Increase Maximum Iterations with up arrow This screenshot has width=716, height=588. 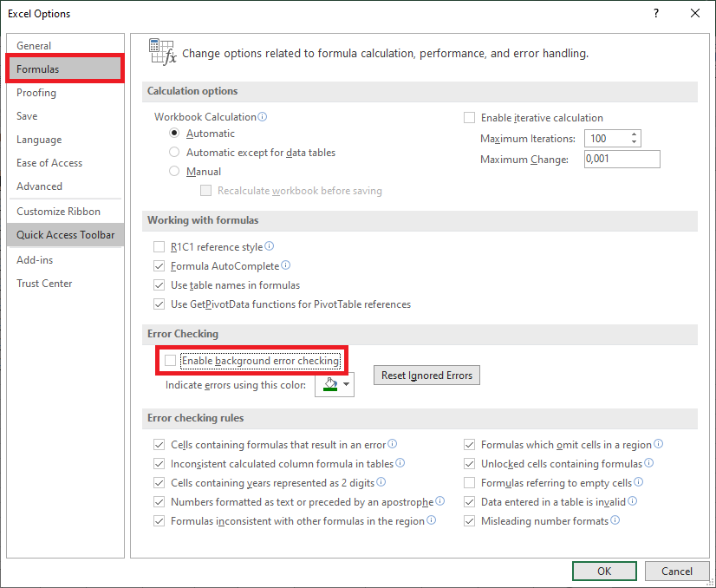pyautogui.click(x=634, y=134)
